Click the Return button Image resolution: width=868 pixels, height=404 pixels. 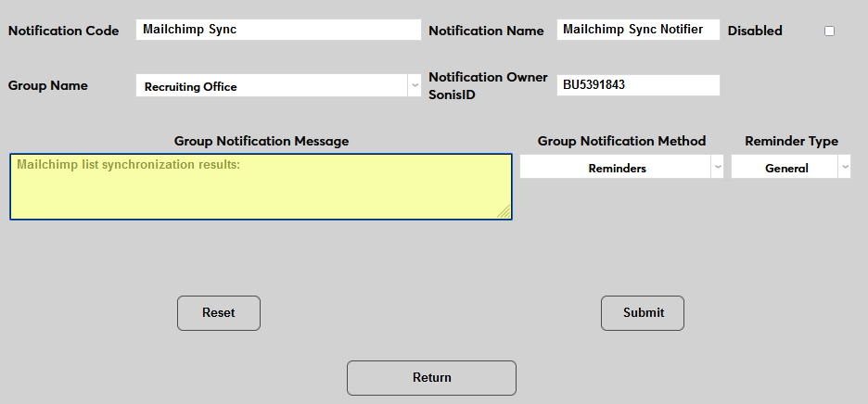click(x=432, y=378)
